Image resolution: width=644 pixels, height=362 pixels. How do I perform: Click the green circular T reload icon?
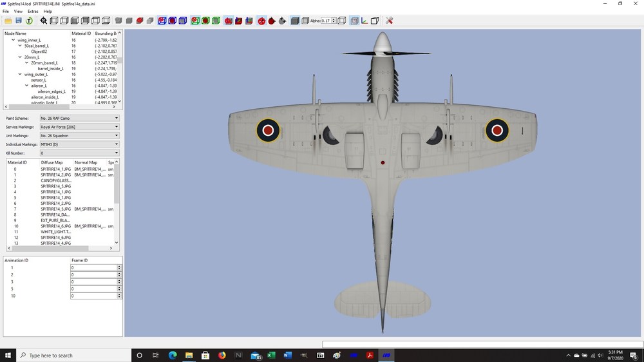(29, 21)
